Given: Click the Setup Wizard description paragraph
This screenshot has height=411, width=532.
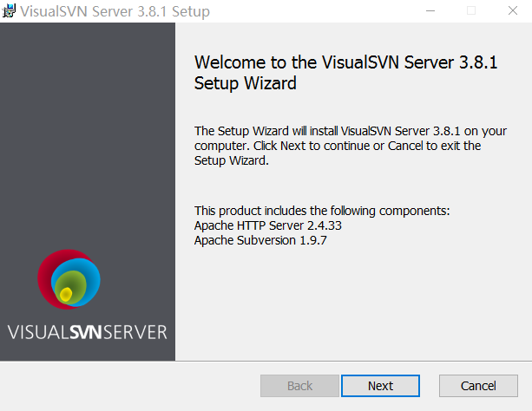Looking at the screenshot, I should click(x=351, y=146).
